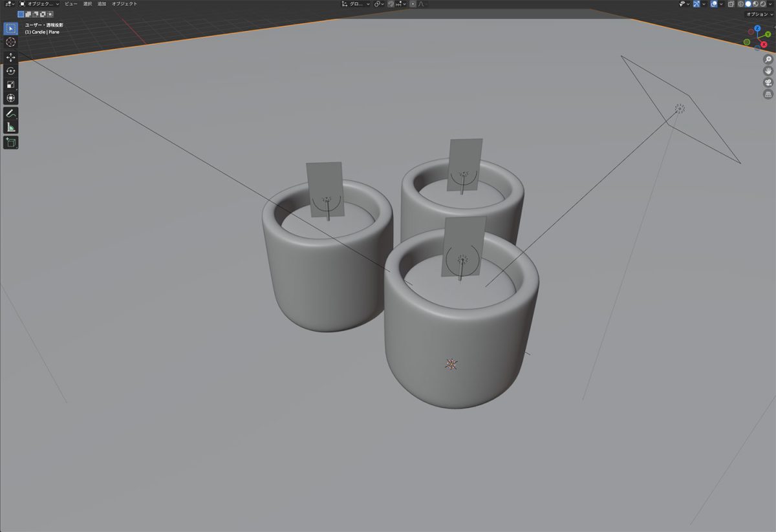This screenshot has height=532, width=776.
Task: Open the 追加 menu
Action: point(102,4)
